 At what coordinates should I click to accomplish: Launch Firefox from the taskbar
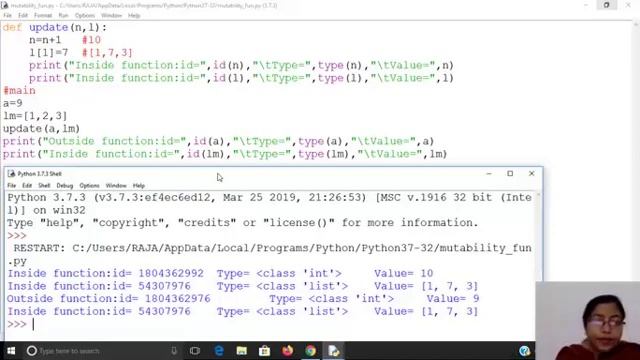click(x=287, y=351)
